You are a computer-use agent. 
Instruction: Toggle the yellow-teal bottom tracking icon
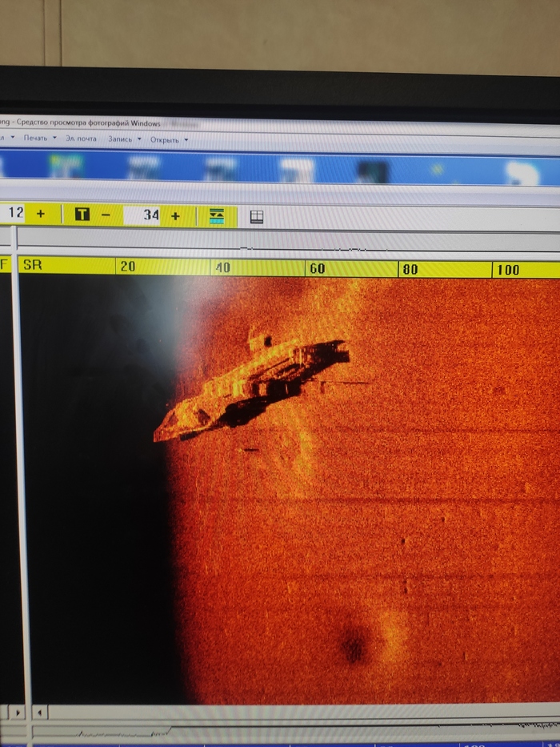(x=217, y=216)
